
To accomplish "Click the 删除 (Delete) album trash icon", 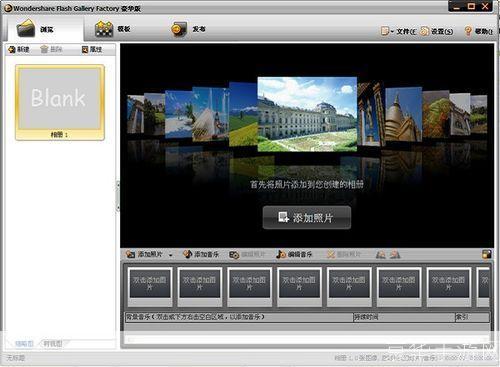I will 44,49.
